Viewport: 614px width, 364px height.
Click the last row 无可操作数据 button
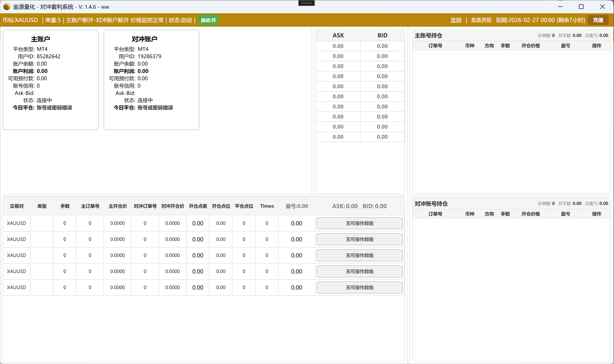tap(359, 287)
